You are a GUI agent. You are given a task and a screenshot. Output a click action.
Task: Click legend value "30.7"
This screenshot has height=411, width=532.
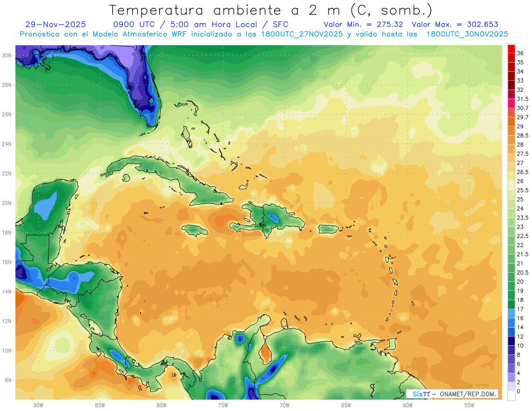tap(523, 108)
